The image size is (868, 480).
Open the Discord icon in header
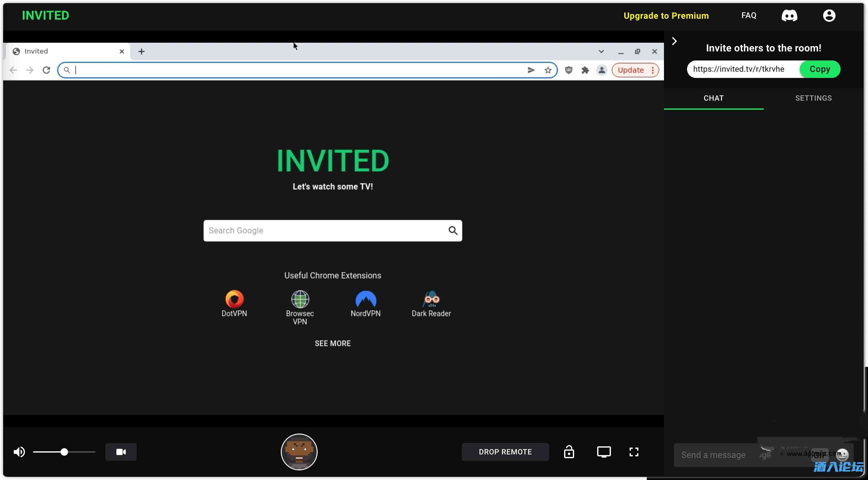(789, 16)
